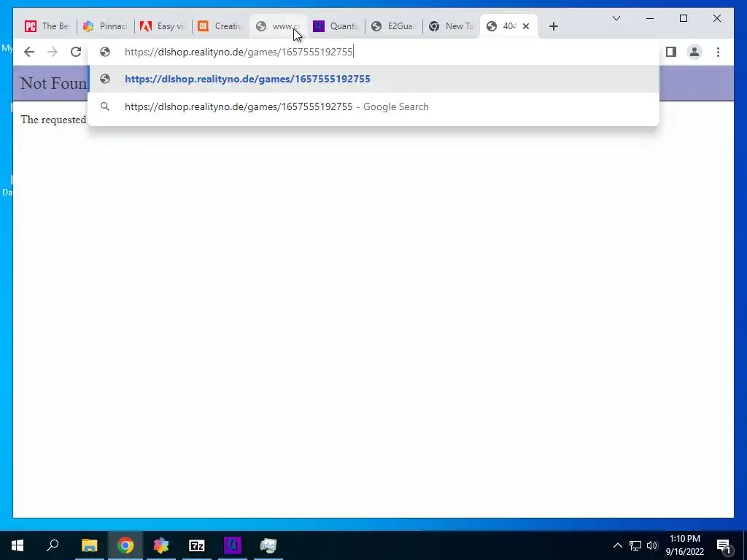
Task: Open File Explorer from the taskbar
Action: (x=89, y=545)
